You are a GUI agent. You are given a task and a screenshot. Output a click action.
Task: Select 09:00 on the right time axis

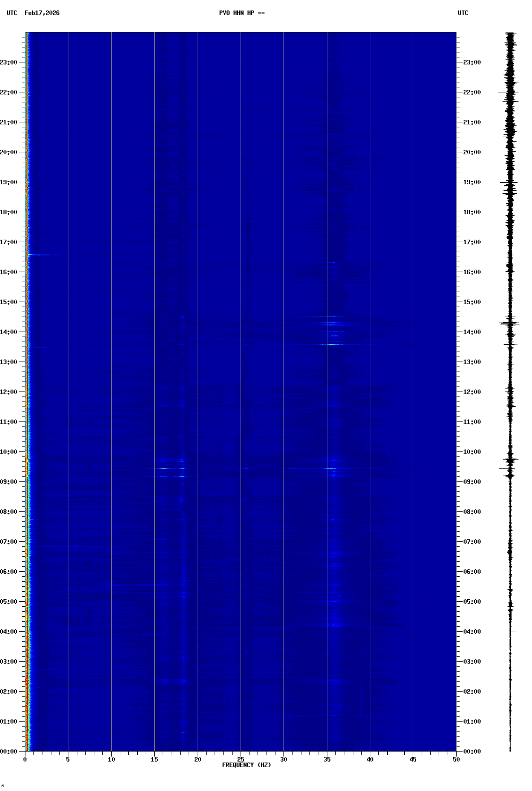coord(472,482)
